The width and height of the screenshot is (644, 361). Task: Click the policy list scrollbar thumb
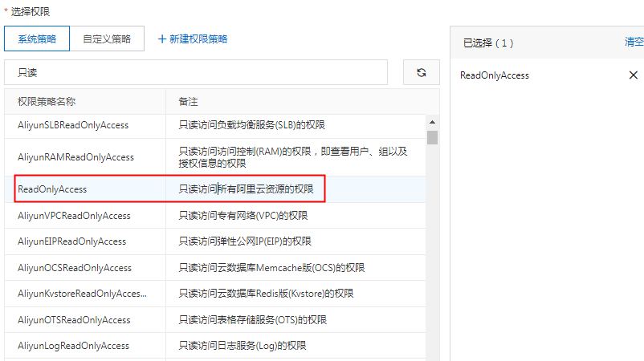(432, 137)
